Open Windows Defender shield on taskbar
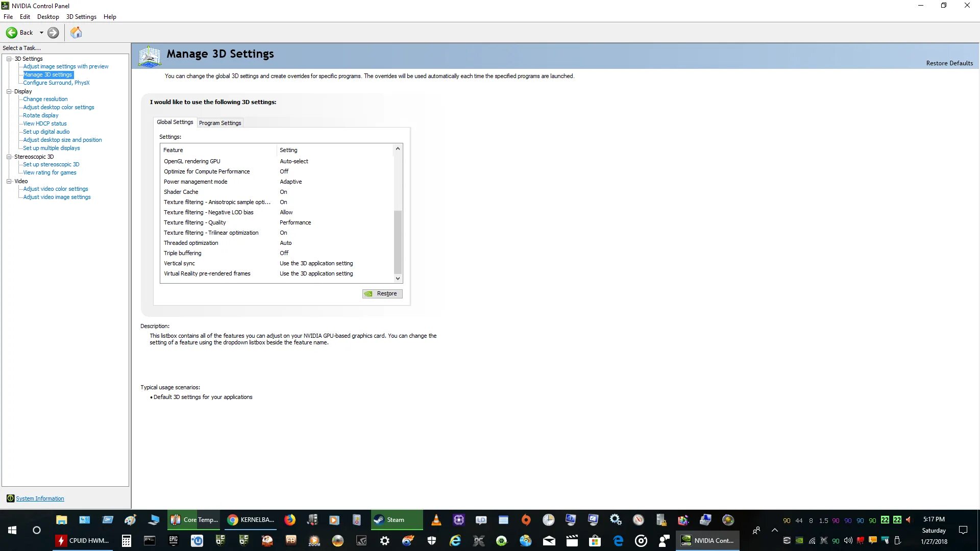Screen dimensions: 980x551 (x=432, y=541)
